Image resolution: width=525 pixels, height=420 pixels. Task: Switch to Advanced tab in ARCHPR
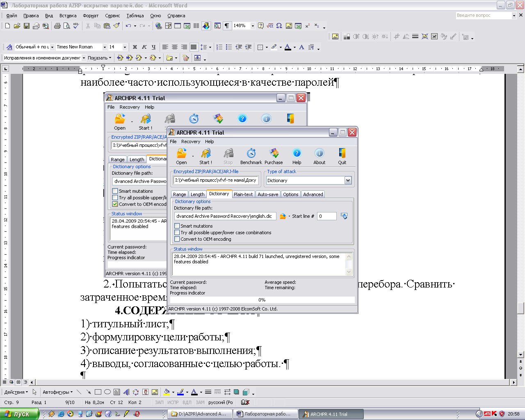[313, 194]
